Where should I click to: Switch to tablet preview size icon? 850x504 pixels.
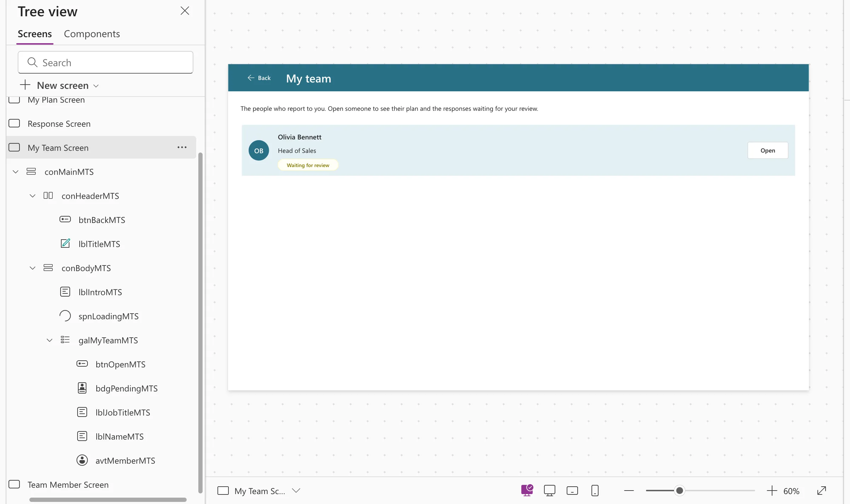tap(572, 491)
